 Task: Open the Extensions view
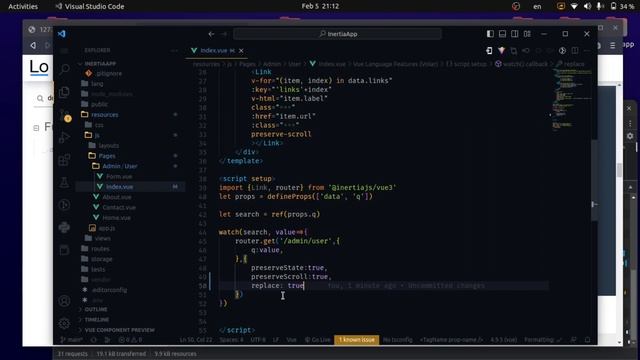64,160
